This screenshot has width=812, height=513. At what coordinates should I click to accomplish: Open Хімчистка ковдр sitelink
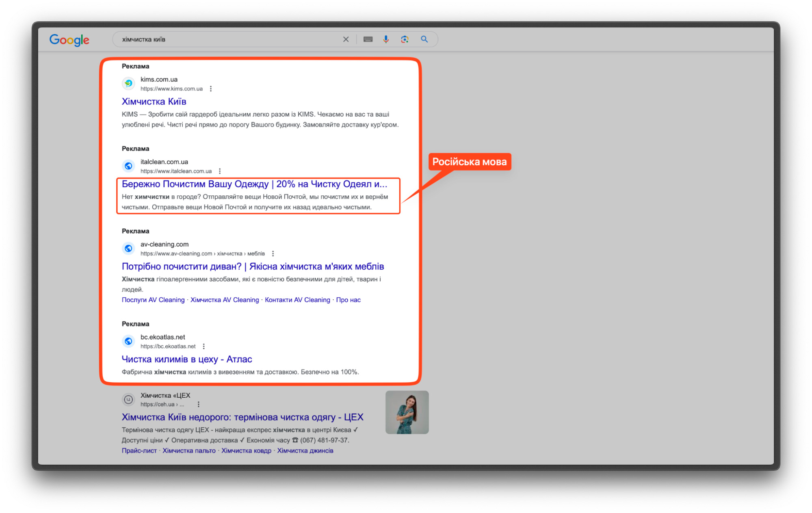(246, 451)
